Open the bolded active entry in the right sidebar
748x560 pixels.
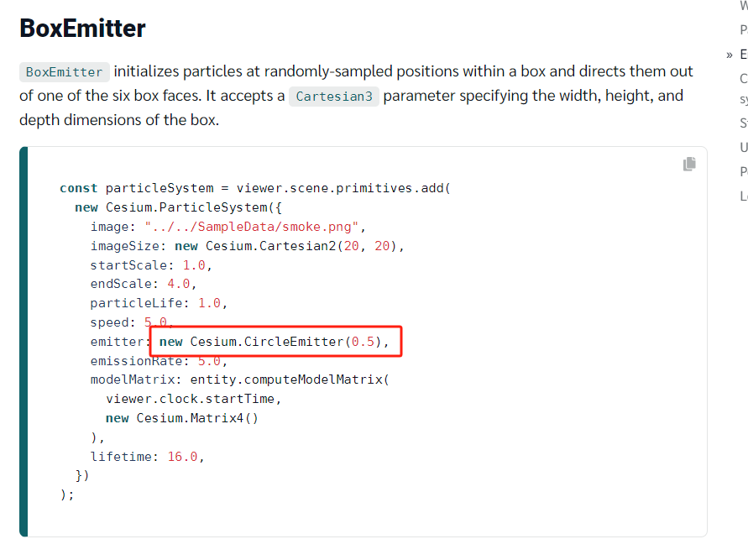[x=742, y=54]
